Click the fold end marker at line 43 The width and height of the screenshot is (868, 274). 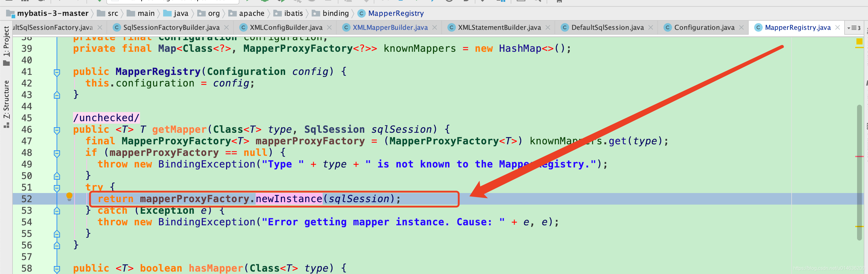pos(57,95)
